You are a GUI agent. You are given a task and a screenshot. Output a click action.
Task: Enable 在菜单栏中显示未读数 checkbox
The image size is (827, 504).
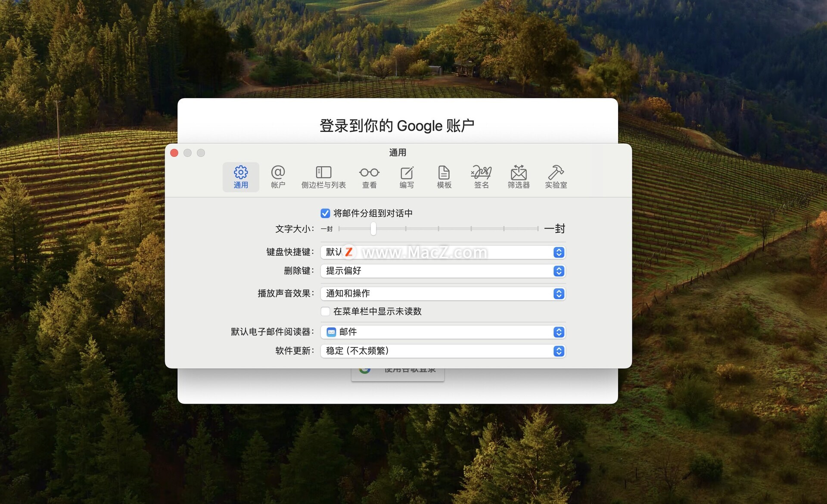(325, 311)
